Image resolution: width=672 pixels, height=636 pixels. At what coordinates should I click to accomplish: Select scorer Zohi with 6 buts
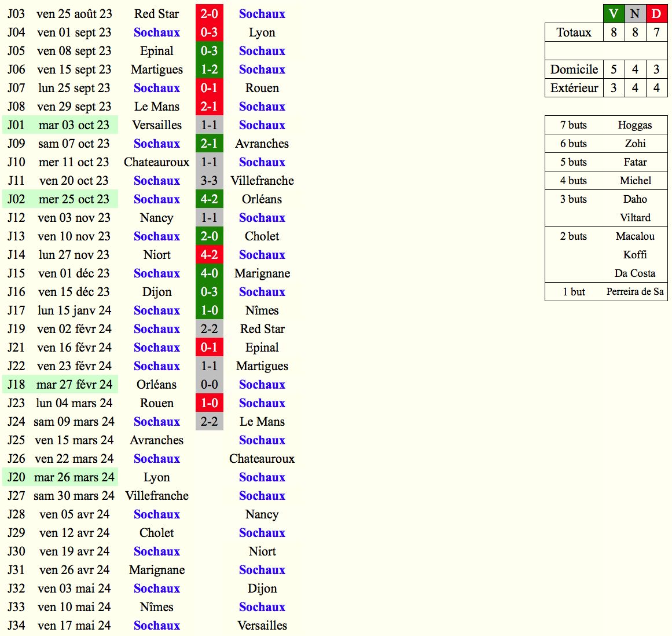coord(635,143)
